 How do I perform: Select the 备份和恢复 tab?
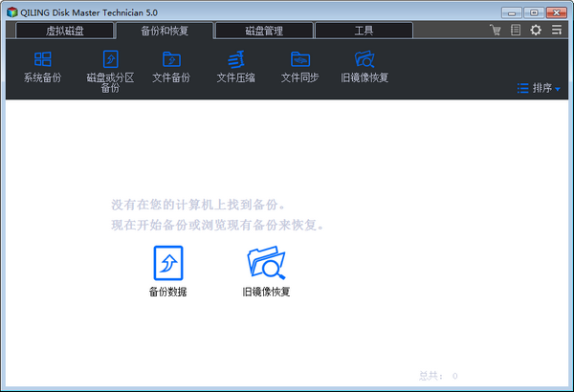164,31
